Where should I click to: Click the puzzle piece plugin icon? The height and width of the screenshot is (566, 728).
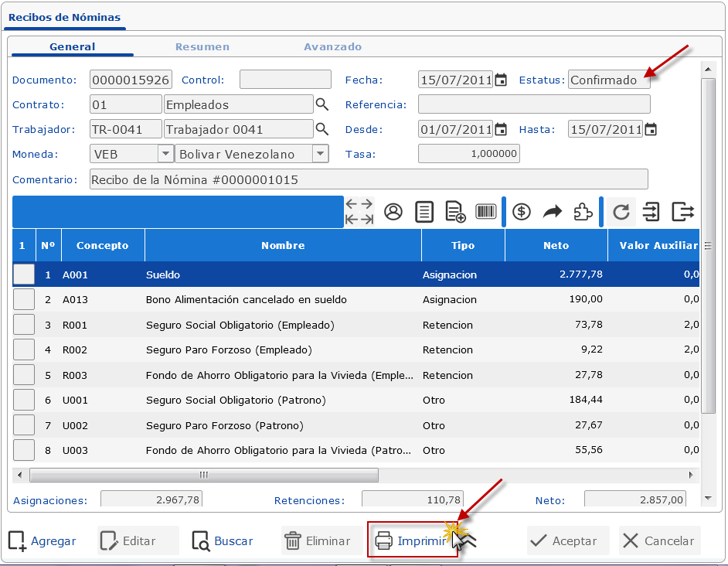(x=583, y=212)
